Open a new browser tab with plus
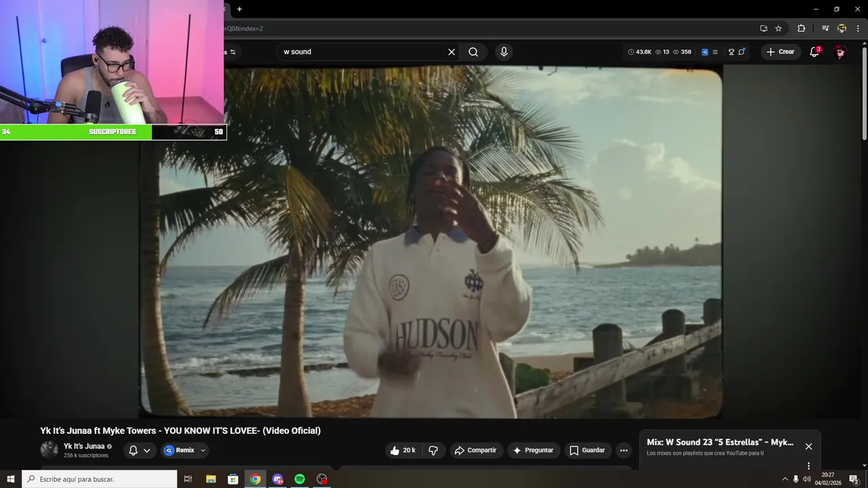This screenshot has height=488, width=868. coord(239,9)
